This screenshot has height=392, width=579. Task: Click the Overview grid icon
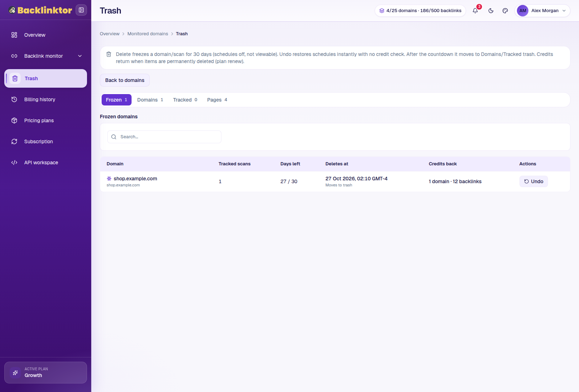point(14,35)
